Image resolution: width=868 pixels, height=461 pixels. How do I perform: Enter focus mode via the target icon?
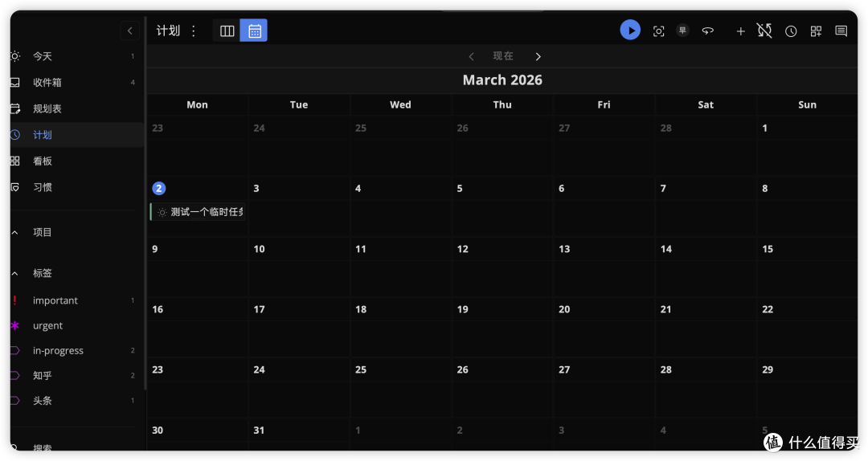[658, 31]
